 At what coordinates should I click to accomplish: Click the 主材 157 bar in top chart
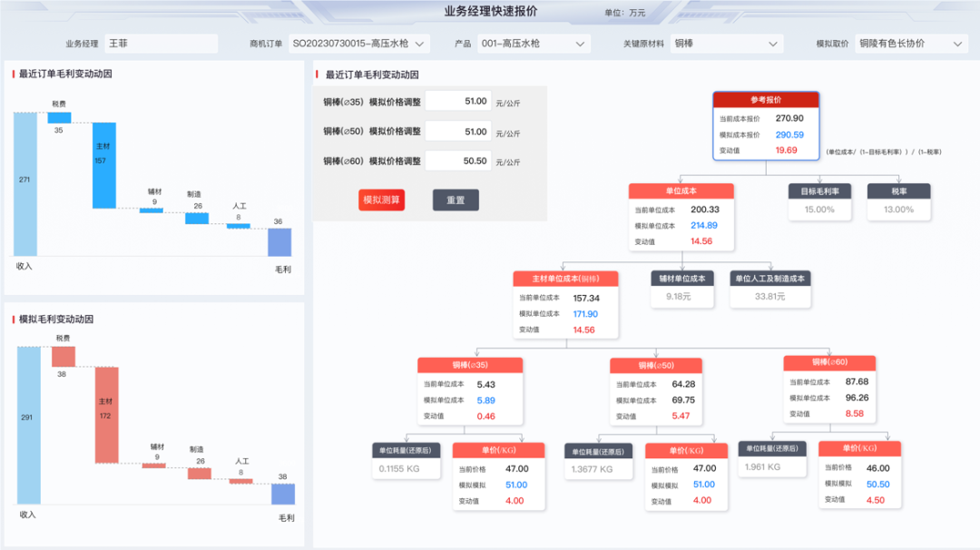pos(104,165)
